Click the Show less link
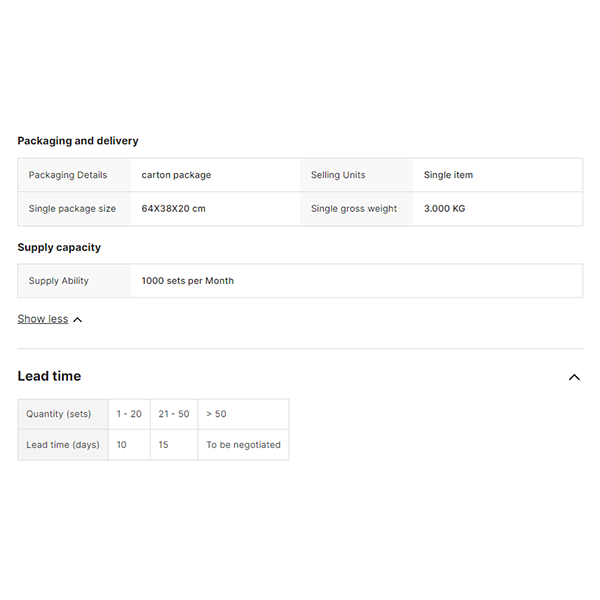The height and width of the screenshot is (600, 600). tap(43, 319)
